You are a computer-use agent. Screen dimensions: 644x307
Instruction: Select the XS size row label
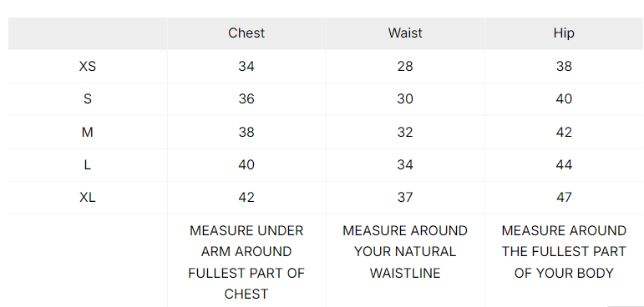[x=88, y=66]
